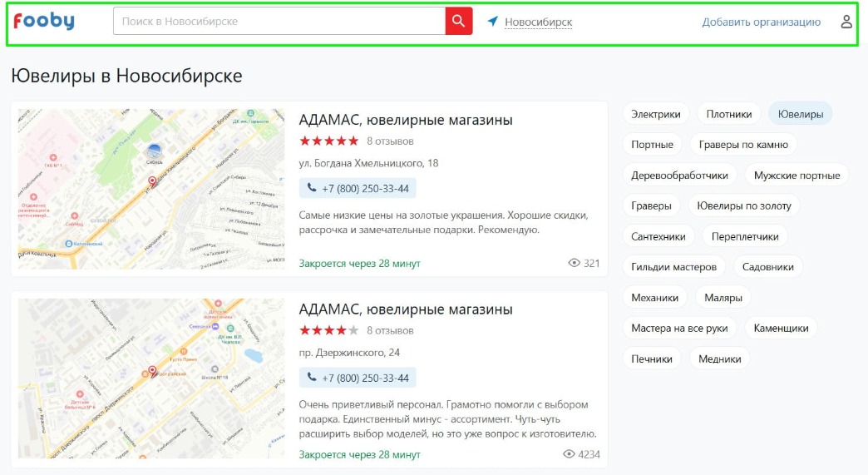
Task: Change city via Новосибирск link
Action: pos(538,22)
